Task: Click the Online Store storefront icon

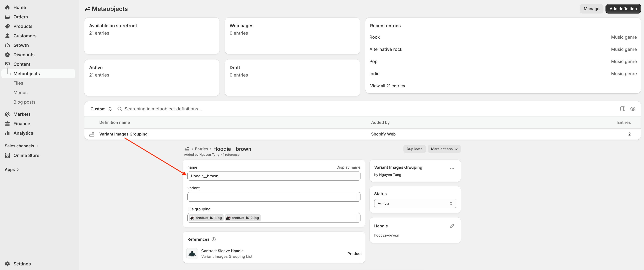Action: click(x=7, y=155)
